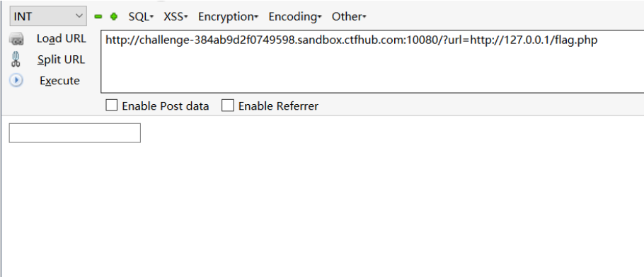
Task: Expand the XSS menu
Action: tap(176, 17)
